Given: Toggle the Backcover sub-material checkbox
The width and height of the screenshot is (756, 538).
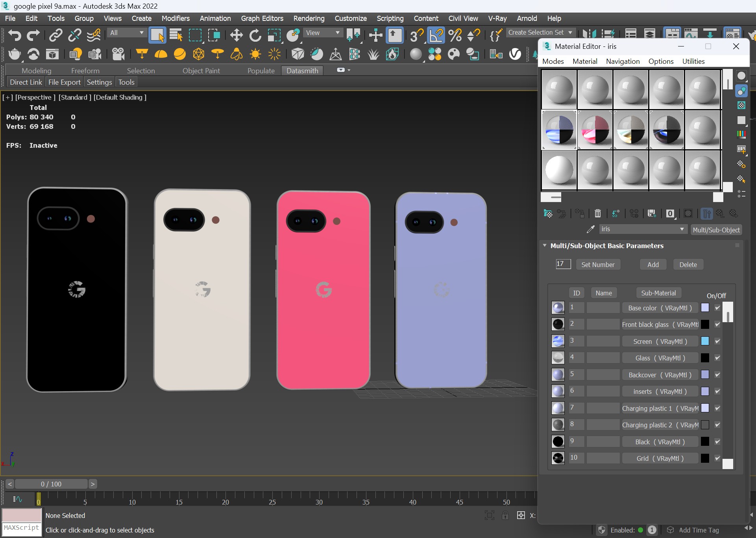Looking at the screenshot, I should pos(717,375).
